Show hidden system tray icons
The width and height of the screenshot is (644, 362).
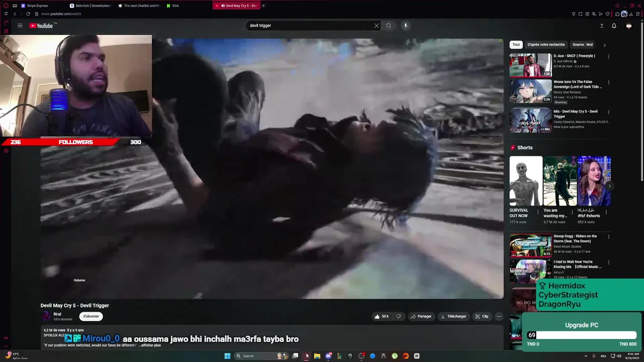[x=586, y=356]
